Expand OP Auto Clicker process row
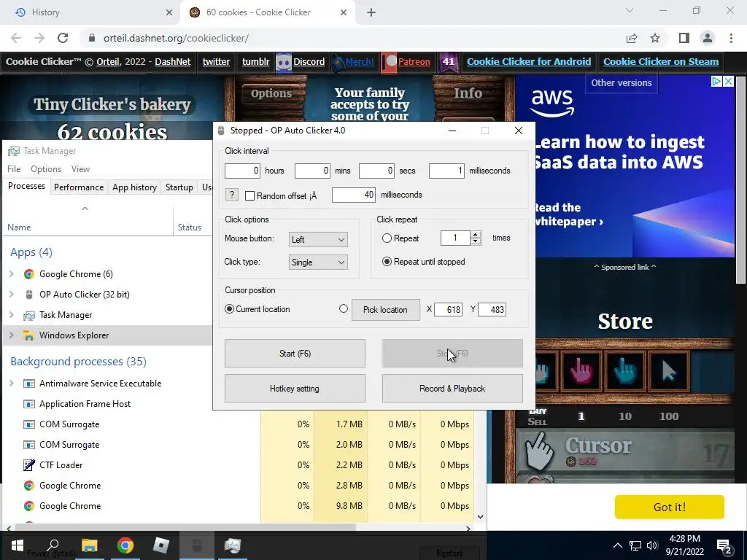747x560 pixels. (x=12, y=295)
